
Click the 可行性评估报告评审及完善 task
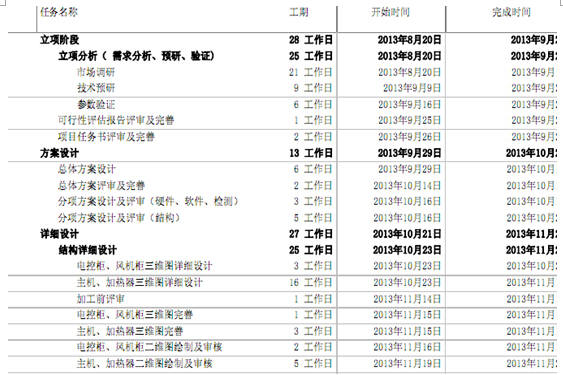click(116, 120)
